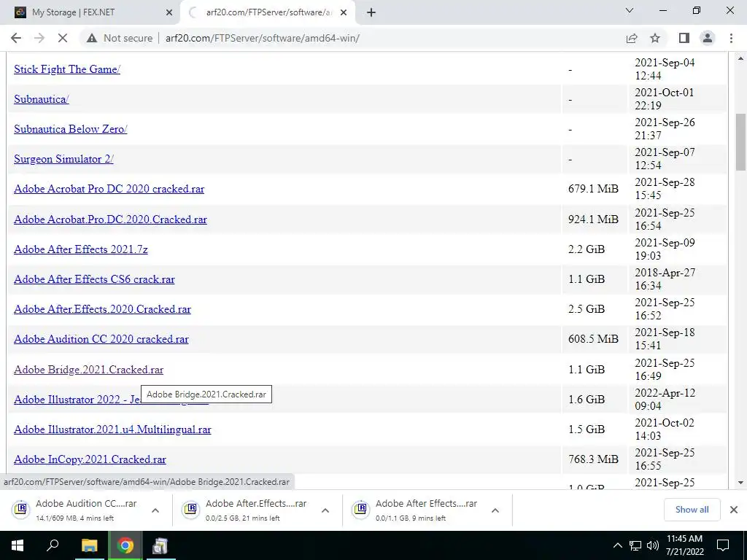The height and width of the screenshot is (560, 747).
Task: Open the notification center
Action: coord(723,545)
